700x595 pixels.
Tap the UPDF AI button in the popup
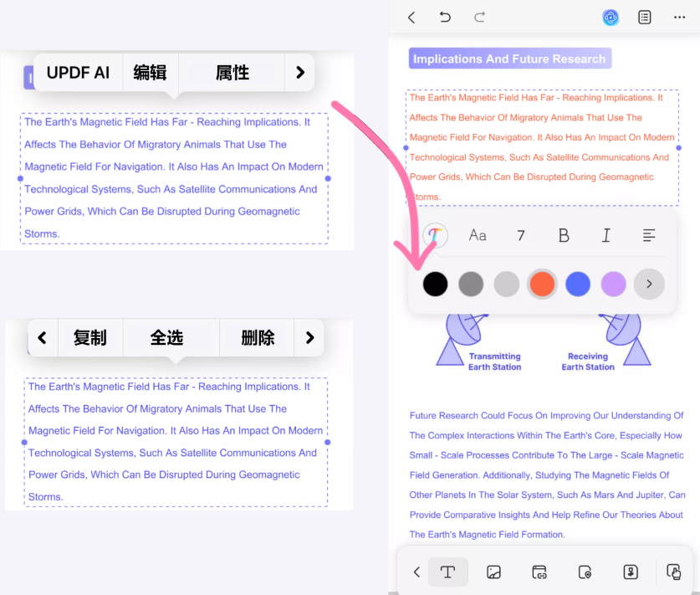coord(78,73)
